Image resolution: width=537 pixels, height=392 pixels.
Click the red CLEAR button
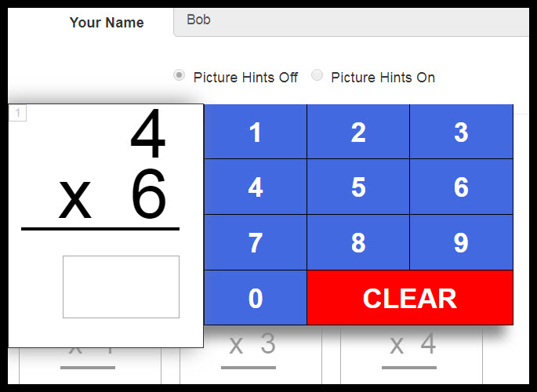coord(409,298)
